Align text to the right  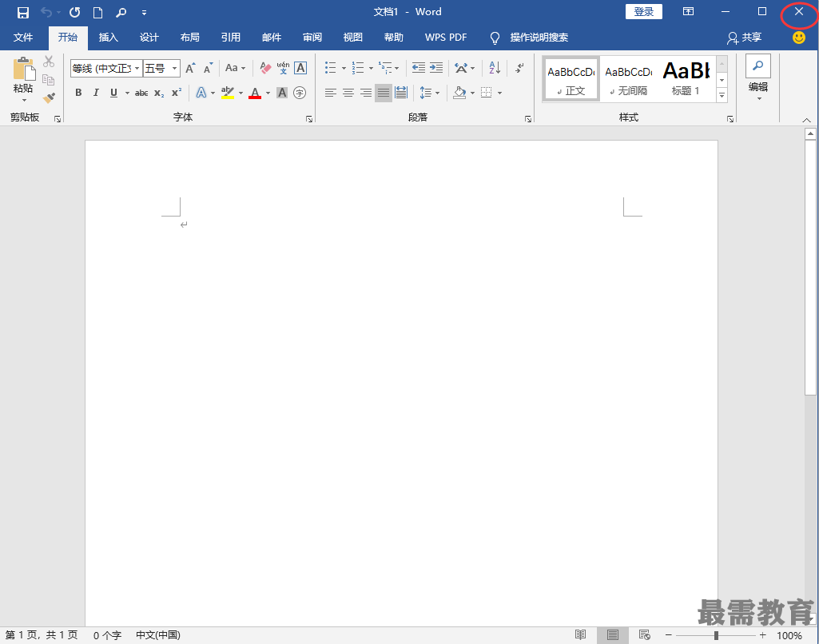(x=366, y=93)
